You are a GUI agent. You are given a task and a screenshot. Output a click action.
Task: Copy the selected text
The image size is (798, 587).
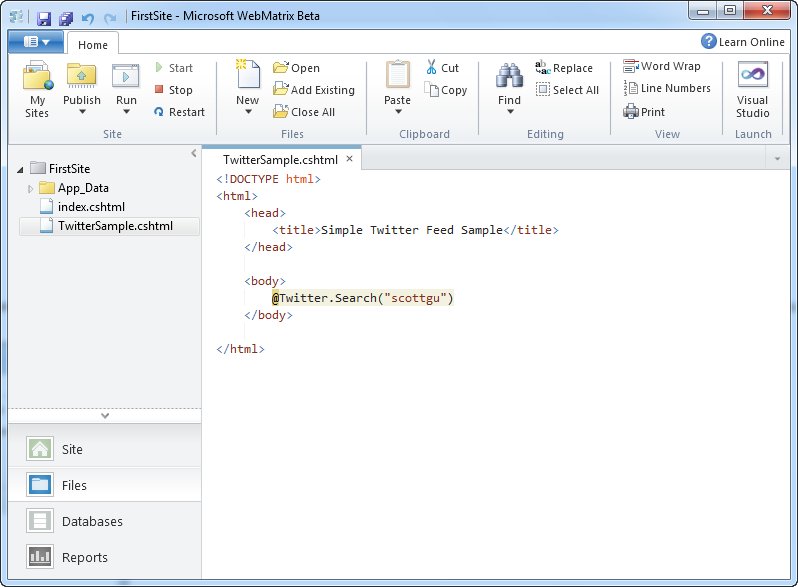coord(446,90)
